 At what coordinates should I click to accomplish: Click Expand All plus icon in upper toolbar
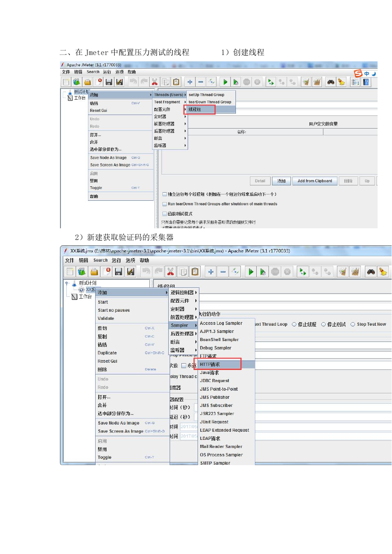click(x=190, y=82)
